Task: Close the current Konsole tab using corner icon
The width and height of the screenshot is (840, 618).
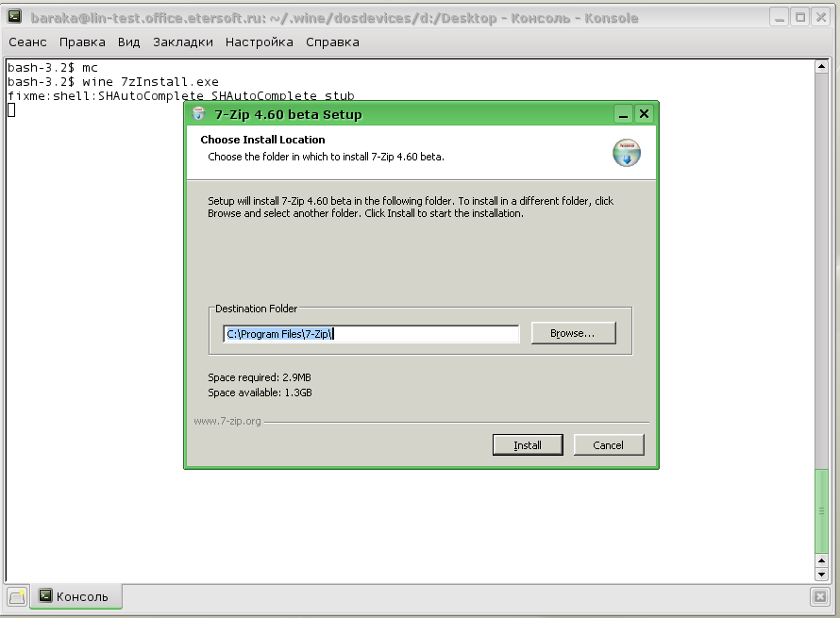Action: point(819,596)
